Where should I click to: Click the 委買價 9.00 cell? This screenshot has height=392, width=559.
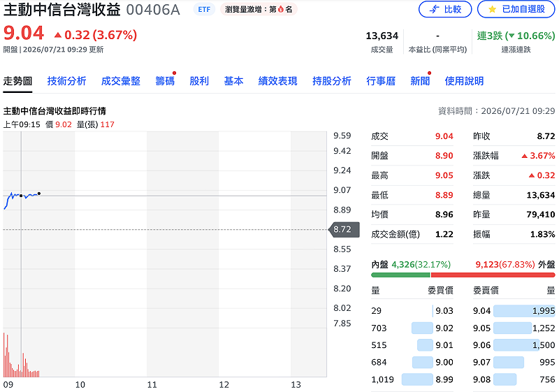click(x=444, y=362)
